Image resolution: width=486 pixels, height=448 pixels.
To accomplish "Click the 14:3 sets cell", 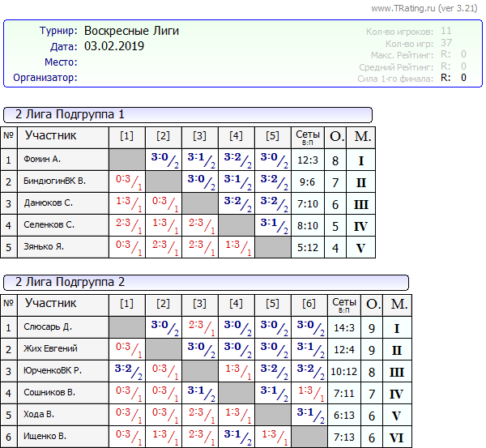I will 344,327.
